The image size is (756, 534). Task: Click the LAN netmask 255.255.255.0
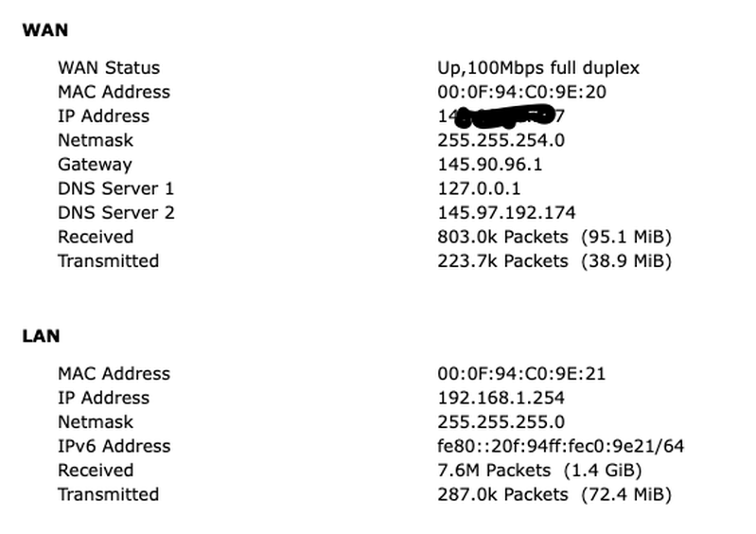(x=501, y=422)
